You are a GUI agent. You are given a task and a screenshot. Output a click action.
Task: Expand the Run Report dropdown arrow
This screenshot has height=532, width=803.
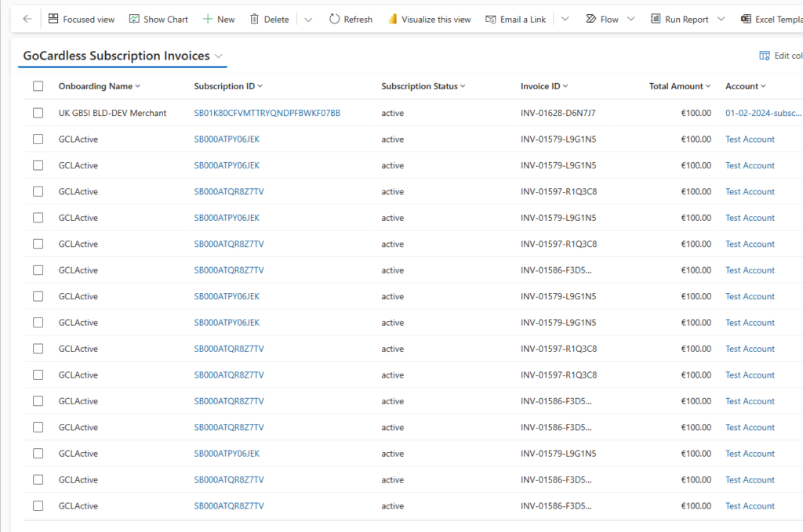click(x=721, y=19)
